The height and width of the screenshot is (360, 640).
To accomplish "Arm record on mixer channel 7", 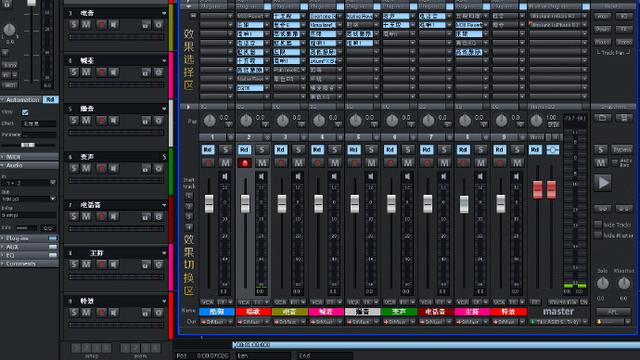I will (427, 163).
